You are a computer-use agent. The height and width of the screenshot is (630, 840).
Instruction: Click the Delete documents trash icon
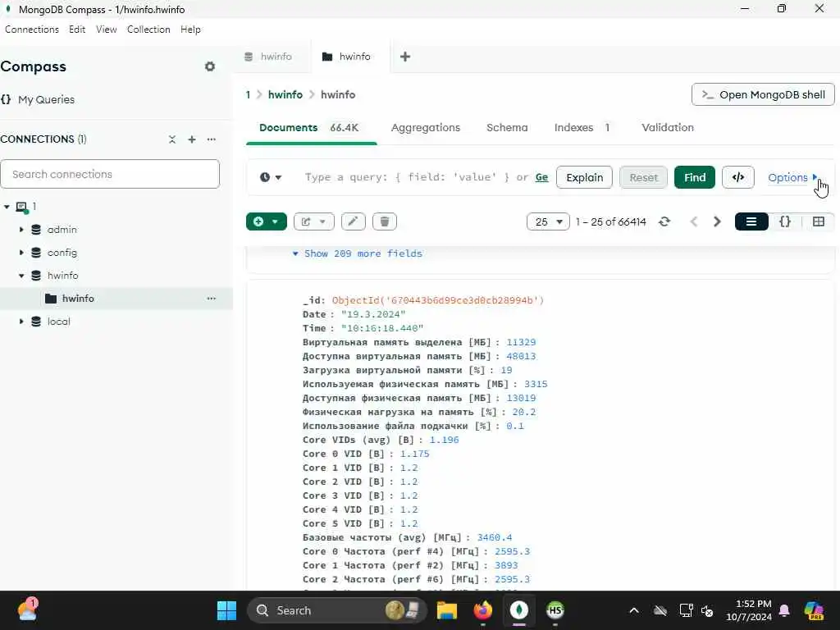coord(385,221)
